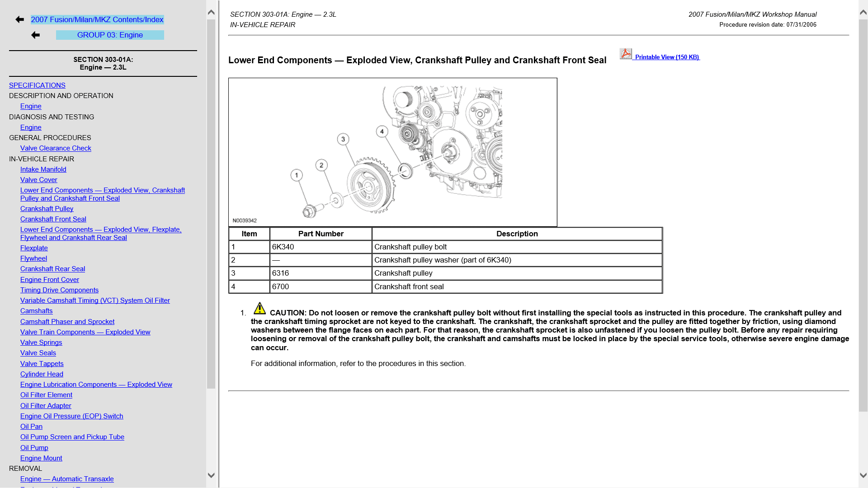Viewport: 868px width, 488px height.
Task: Open Oil Pan link
Action: point(31,427)
